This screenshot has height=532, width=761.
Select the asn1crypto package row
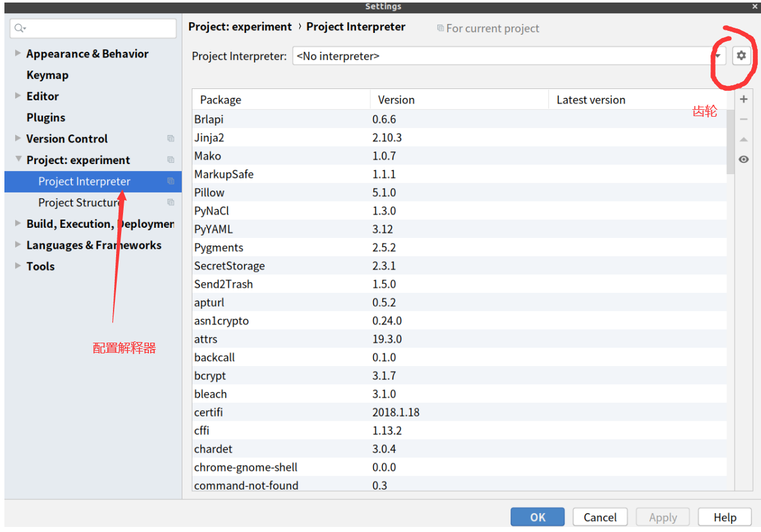click(459, 321)
